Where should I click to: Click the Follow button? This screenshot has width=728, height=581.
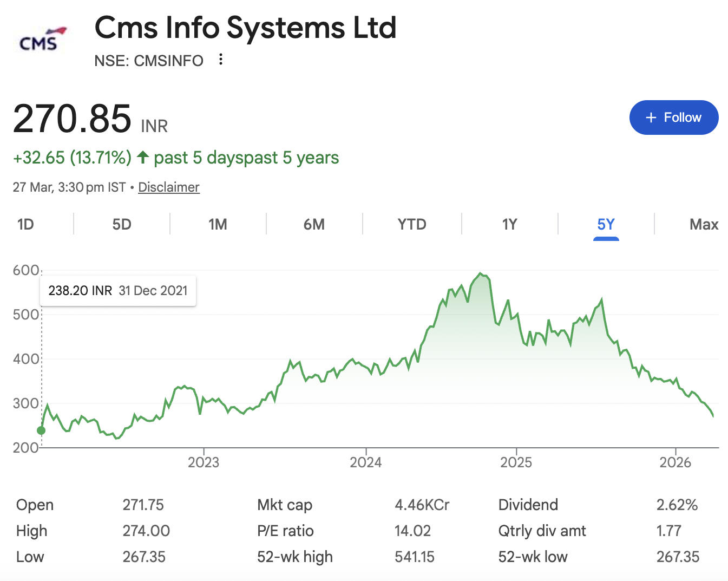673,117
